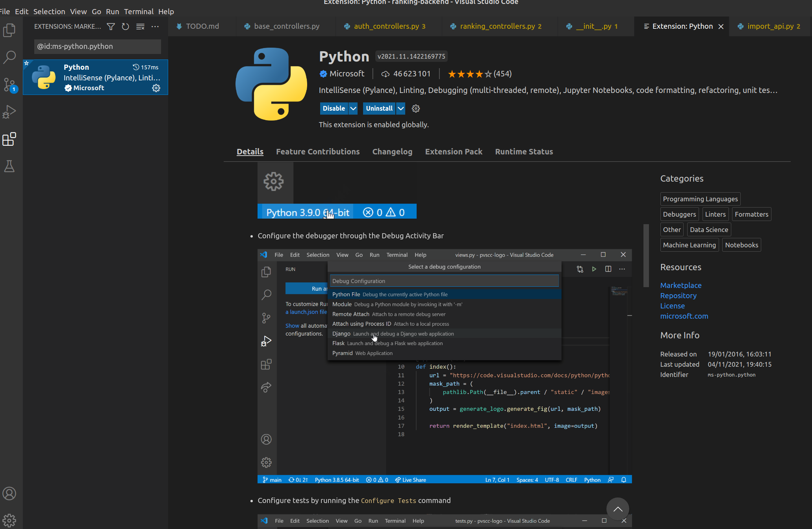Click the filter extensions funnel icon
Image resolution: width=812 pixels, height=529 pixels.
pos(111,26)
